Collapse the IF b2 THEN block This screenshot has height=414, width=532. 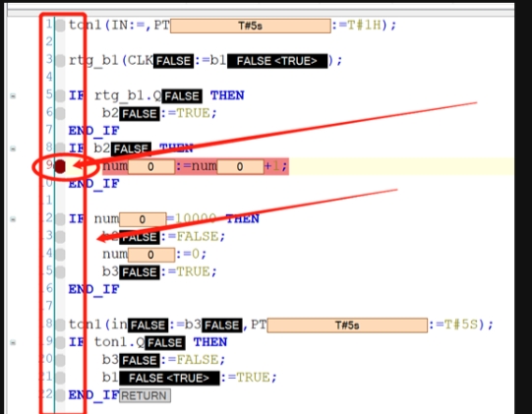[13, 148]
